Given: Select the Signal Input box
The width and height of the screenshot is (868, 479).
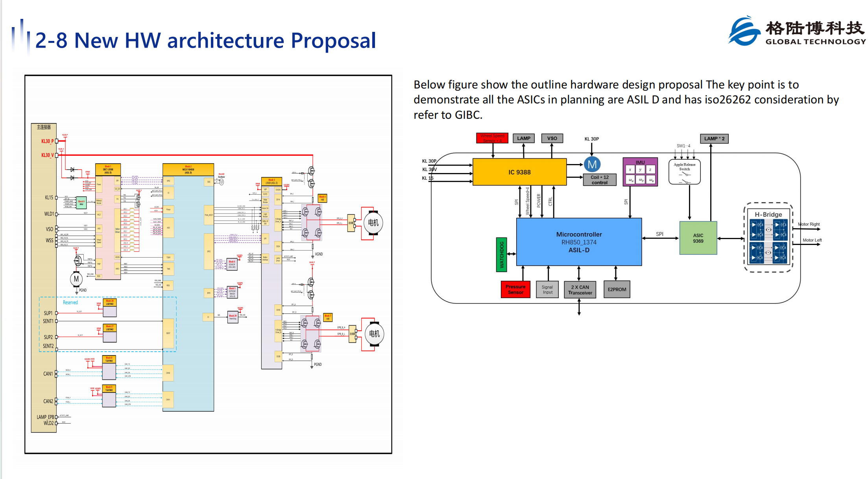Looking at the screenshot, I should (547, 289).
